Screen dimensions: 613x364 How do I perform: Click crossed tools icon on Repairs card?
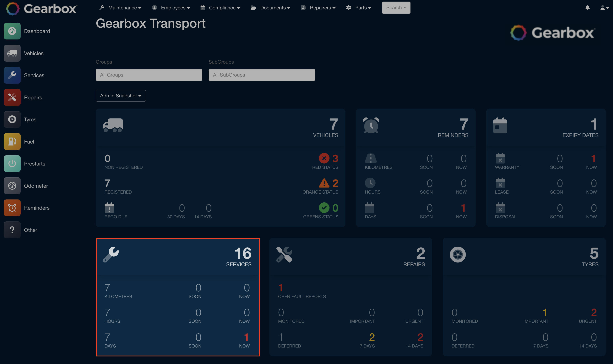click(x=284, y=254)
